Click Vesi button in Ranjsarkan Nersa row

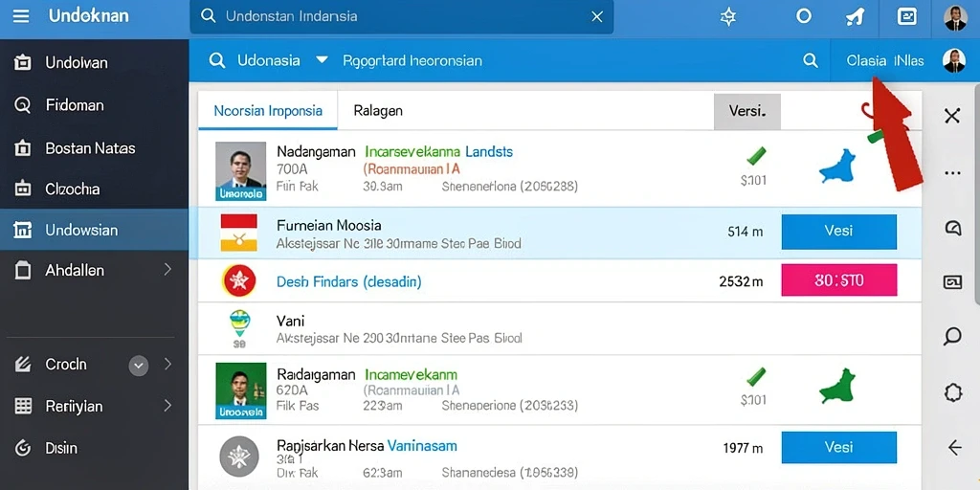coord(838,448)
